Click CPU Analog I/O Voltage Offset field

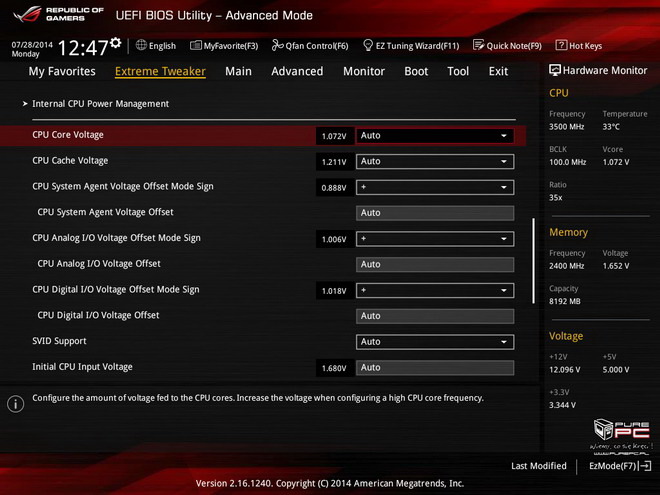(435, 264)
